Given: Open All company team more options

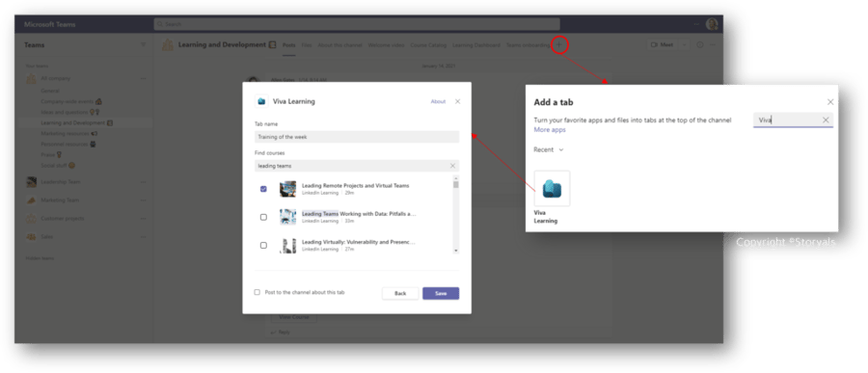Looking at the screenshot, I should (x=144, y=79).
